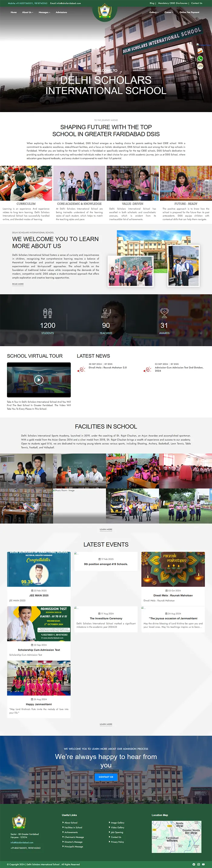Click the round UPI payment icon

coord(200,66)
